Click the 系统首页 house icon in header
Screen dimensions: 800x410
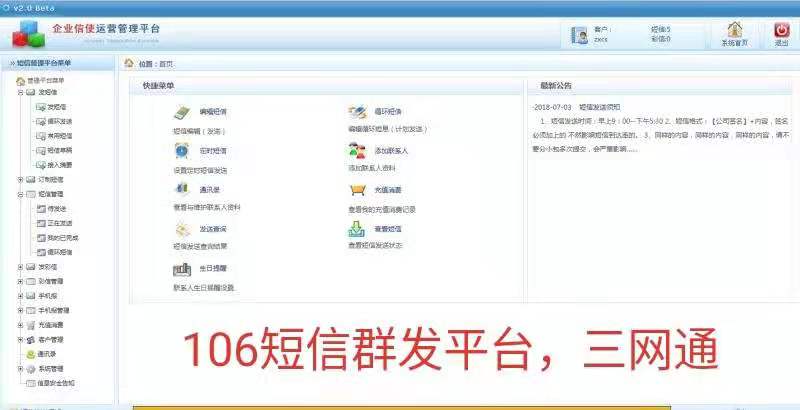point(735,30)
